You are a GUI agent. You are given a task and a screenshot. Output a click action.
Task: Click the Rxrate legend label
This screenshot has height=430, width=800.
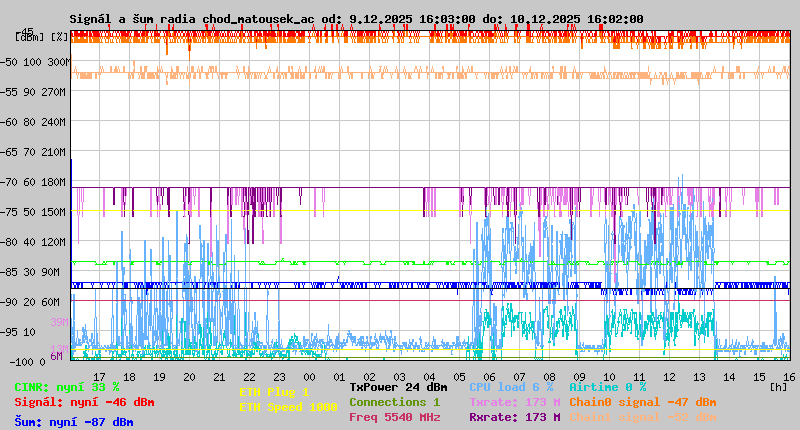[x=514, y=417]
